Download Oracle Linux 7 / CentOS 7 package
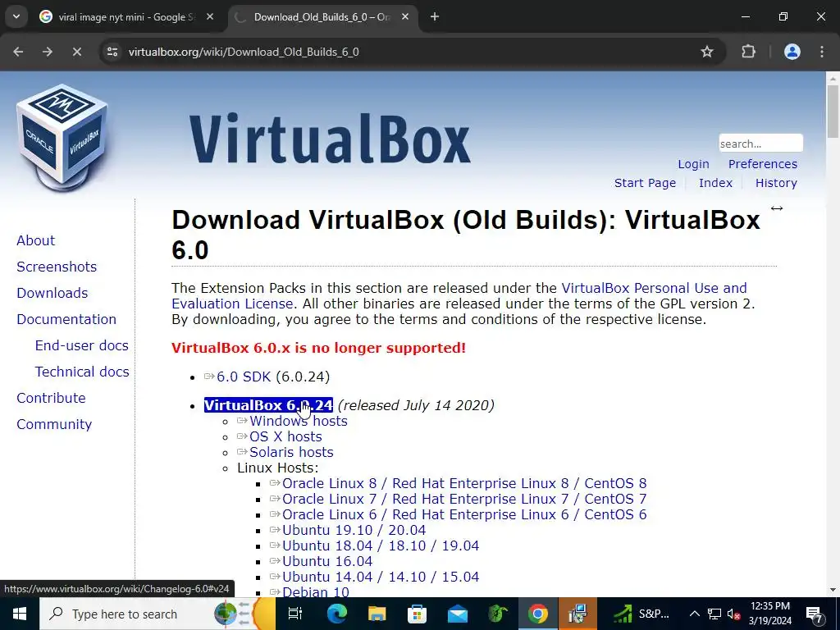 464,499
